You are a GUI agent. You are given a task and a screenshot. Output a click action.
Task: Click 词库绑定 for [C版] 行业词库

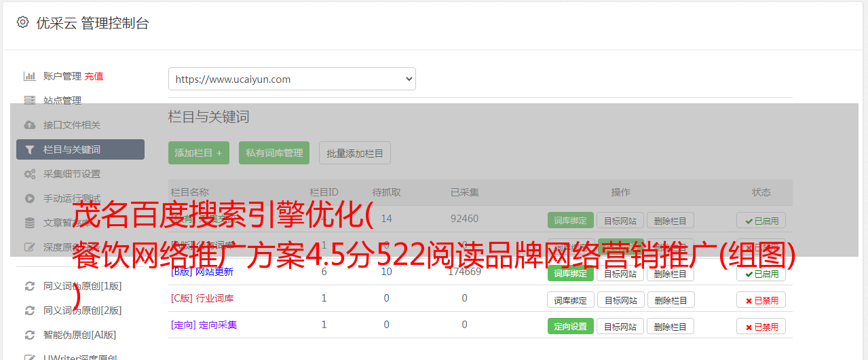click(570, 300)
